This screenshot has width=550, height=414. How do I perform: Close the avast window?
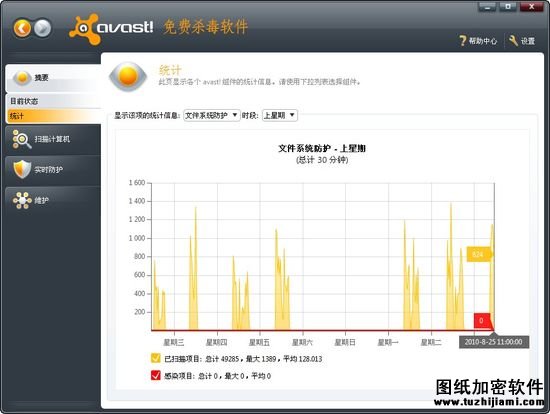click(531, 6)
